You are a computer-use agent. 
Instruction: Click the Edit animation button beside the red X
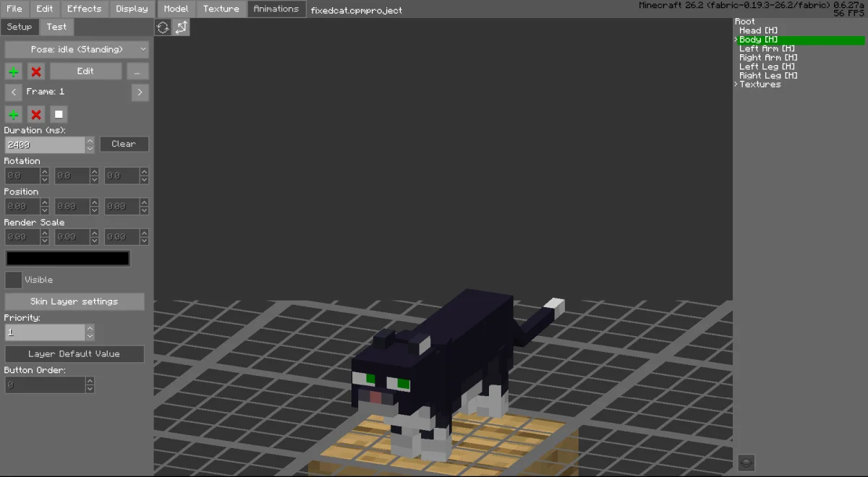pyautogui.click(x=85, y=72)
